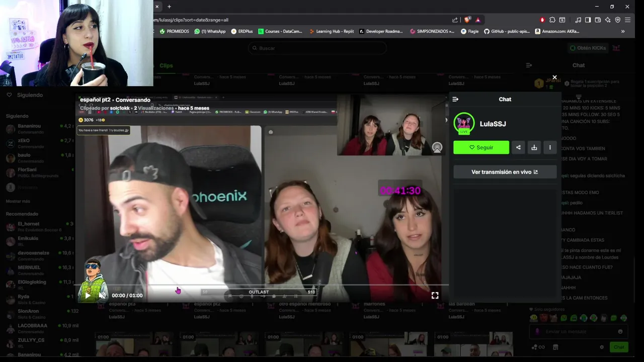The image size is (644, 362).
Task: Open ElGlogloking recommended channel
Action: coord(39,285)
